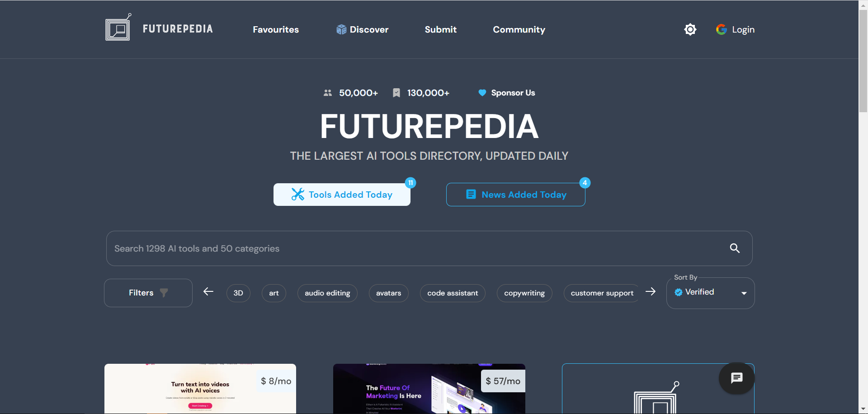
Task: Click the Discover dice icon
Action: (x=341, y=29)
